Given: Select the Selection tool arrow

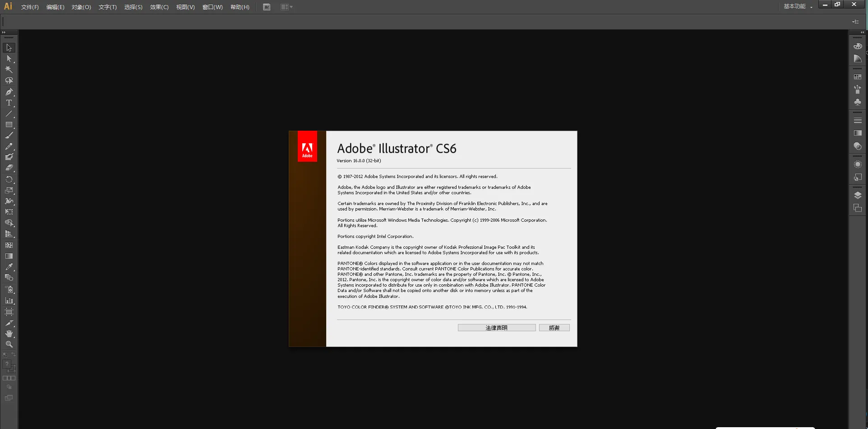Looking at the screenshot, I should tap(9, 48).
